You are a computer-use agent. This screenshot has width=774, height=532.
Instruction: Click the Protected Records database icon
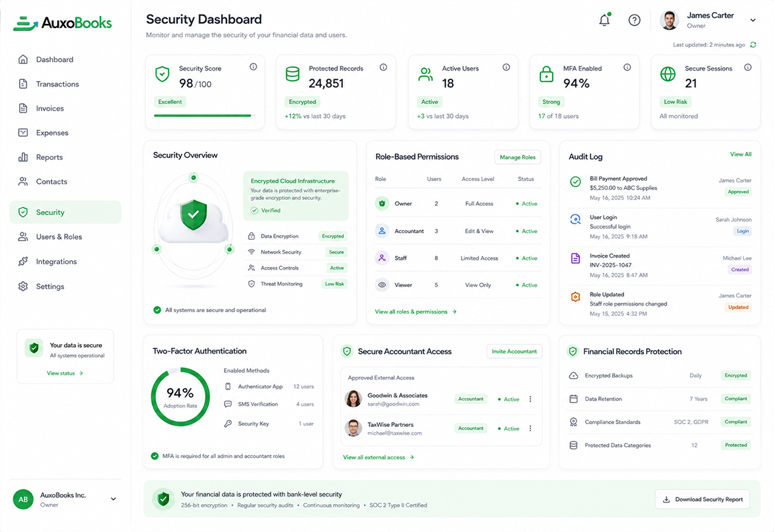[292, 74]
